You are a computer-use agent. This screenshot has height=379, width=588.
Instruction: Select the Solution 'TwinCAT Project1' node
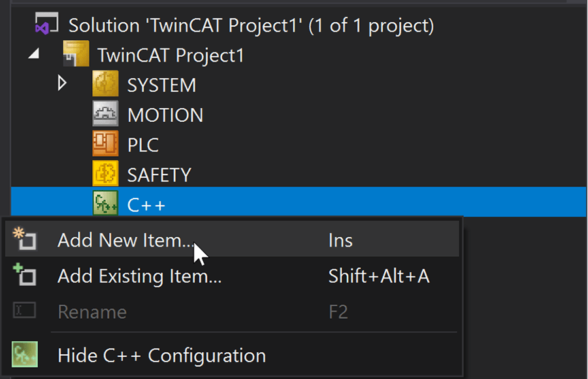(251, 26)
